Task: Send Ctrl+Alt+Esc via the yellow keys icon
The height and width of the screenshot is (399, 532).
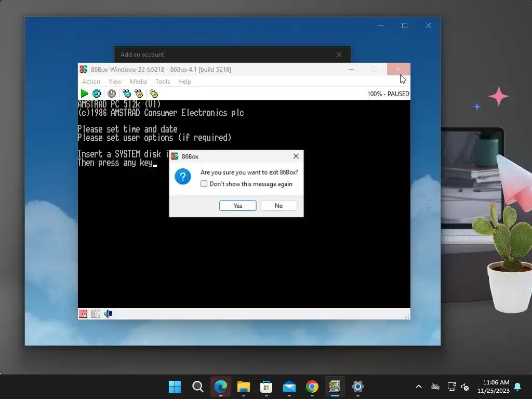Action: tap(139, 94)
